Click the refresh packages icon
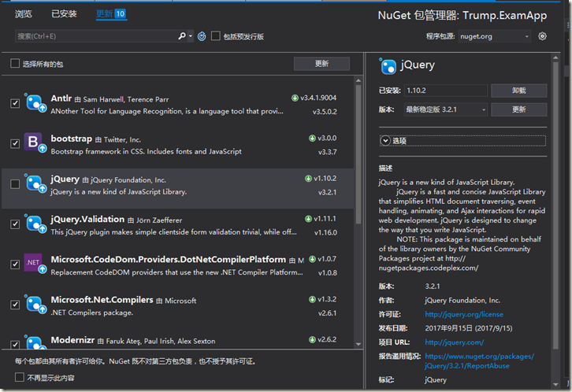The height and width of the screenshot is (392, 572). (202, 36)
